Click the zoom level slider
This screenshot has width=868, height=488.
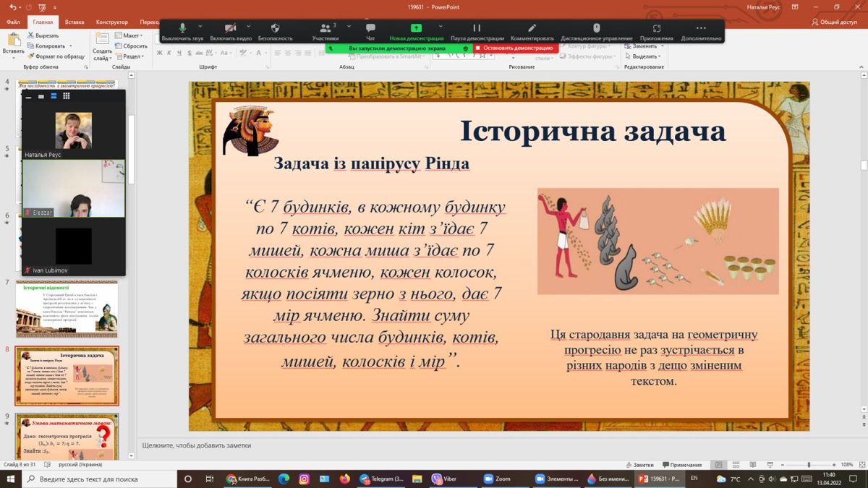pos(808,465)
